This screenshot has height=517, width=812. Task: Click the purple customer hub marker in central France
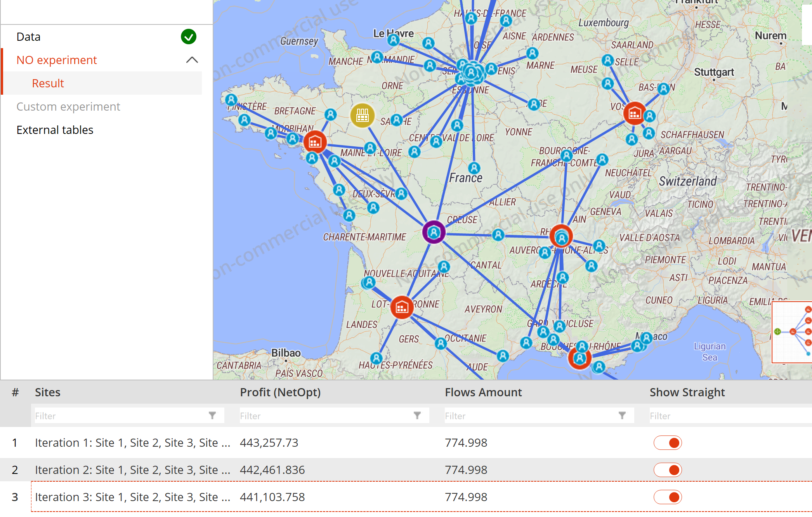(434, 232)
